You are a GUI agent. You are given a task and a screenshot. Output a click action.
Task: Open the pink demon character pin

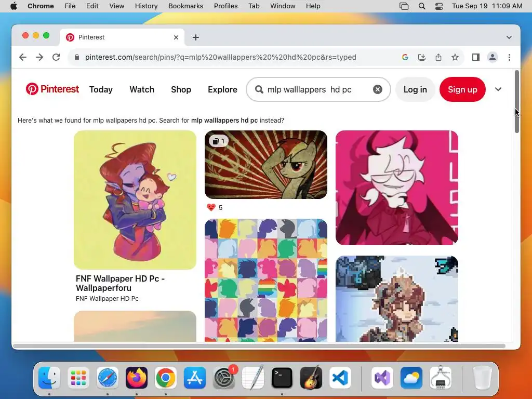point(396,188)
